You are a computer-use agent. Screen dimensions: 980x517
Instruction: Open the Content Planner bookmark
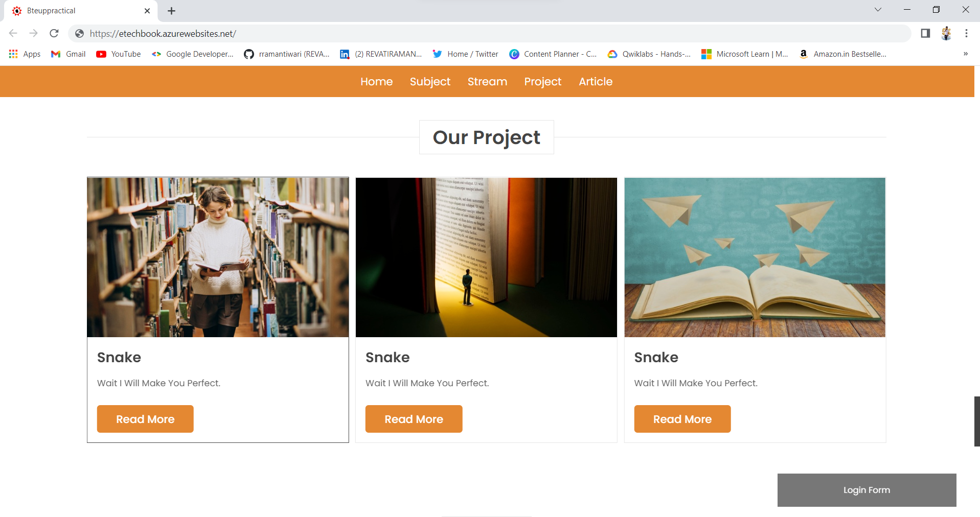coord(553,54)
